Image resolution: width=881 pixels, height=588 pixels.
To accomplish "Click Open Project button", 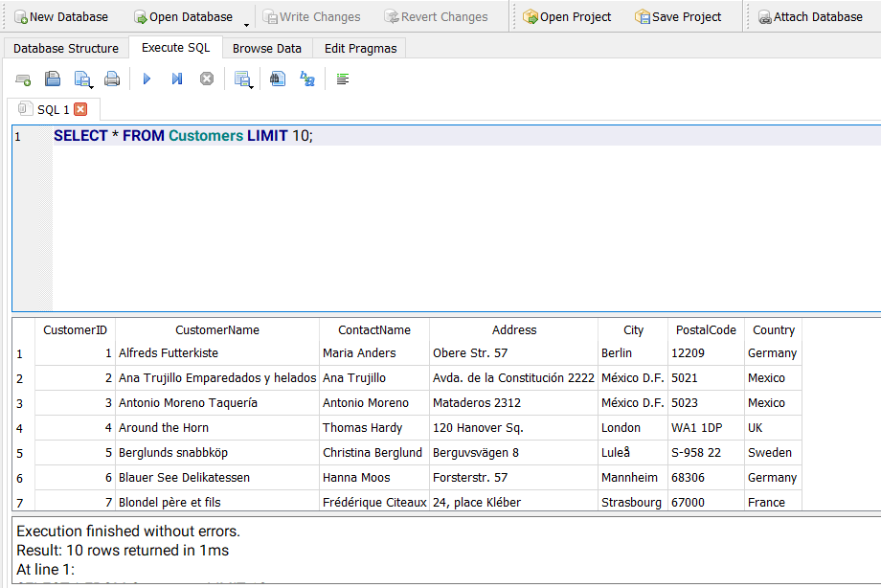I will pyautogui.click(x=566, y=17).
